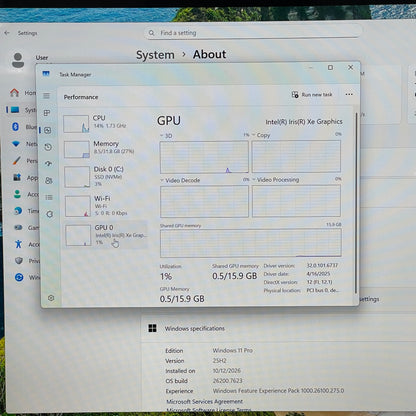Image resolution: width=416 pixels, height=416 pixels.
Task: Click the Memory mini graph thumbnail
Action: 77,149
